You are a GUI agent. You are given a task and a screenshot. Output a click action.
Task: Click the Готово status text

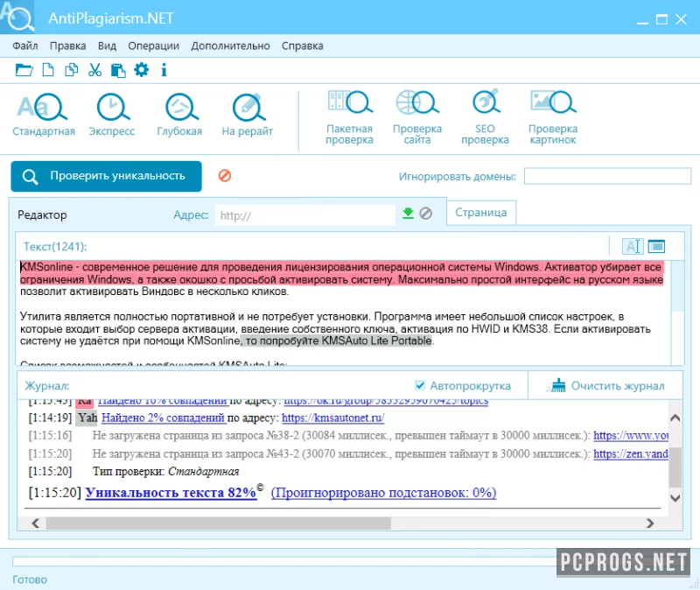click(x=30, y=579)
